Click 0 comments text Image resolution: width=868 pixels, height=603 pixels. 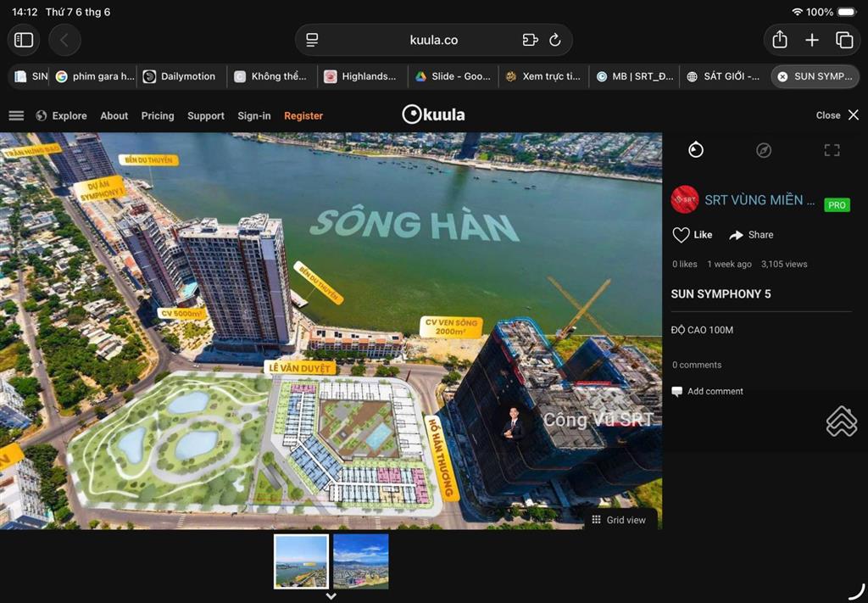[x=697, y=365]
